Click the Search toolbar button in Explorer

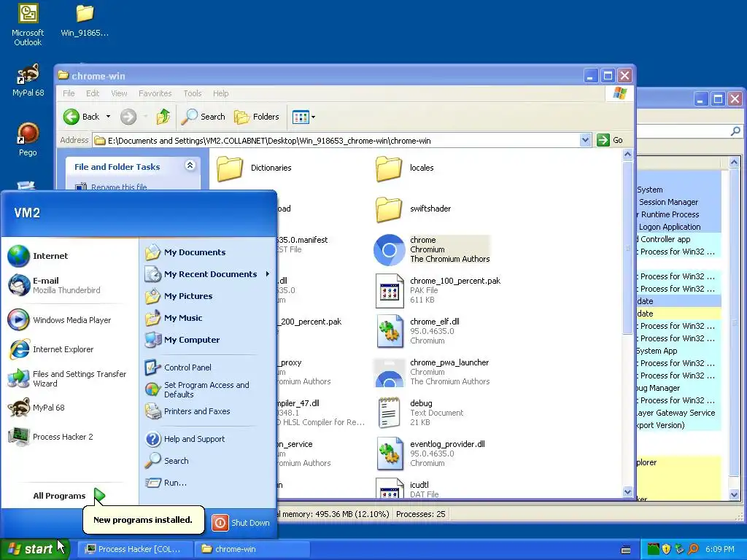tap(203, 117)
